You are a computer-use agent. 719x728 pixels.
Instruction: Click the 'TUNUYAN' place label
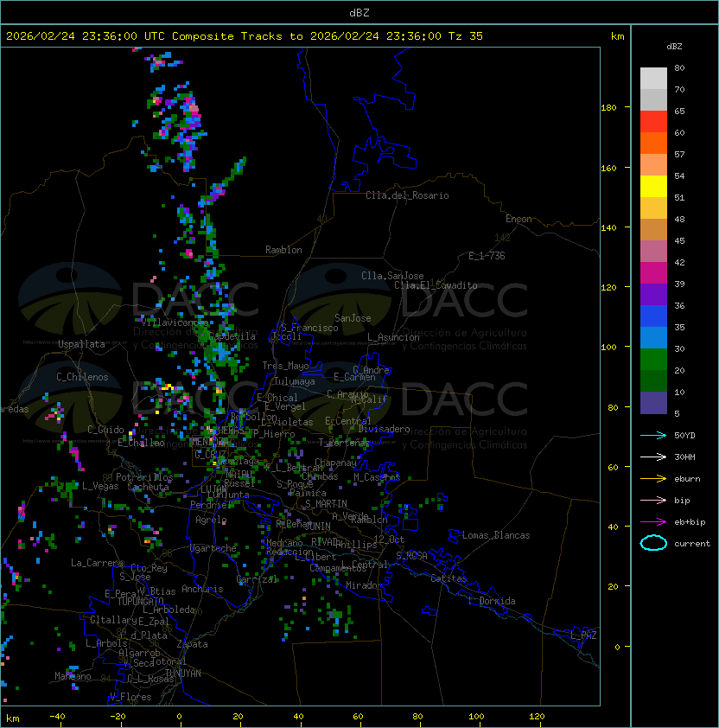click(x=183, y=674)
